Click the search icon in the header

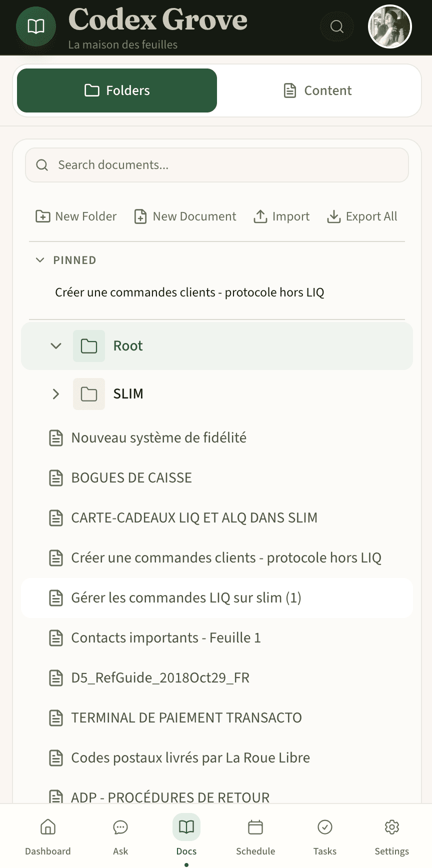click(336, 26)
